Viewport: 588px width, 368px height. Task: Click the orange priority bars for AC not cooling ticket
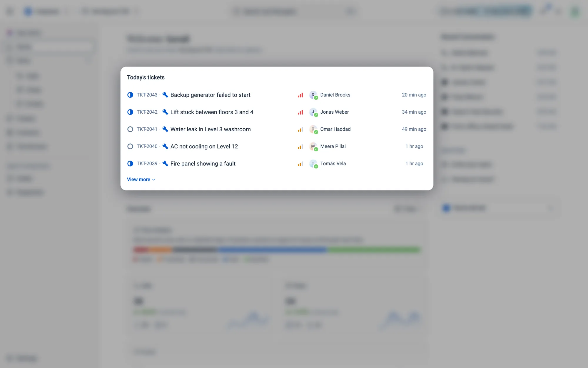tap(300, 147)
